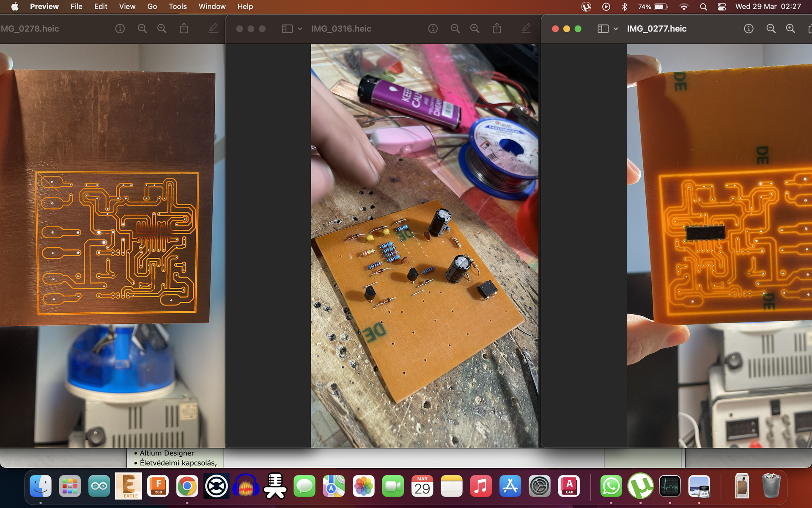Screen dimensions: 812x508
Task: Open info inspector in IMG_0277.heic window
Action: [749, 29]
